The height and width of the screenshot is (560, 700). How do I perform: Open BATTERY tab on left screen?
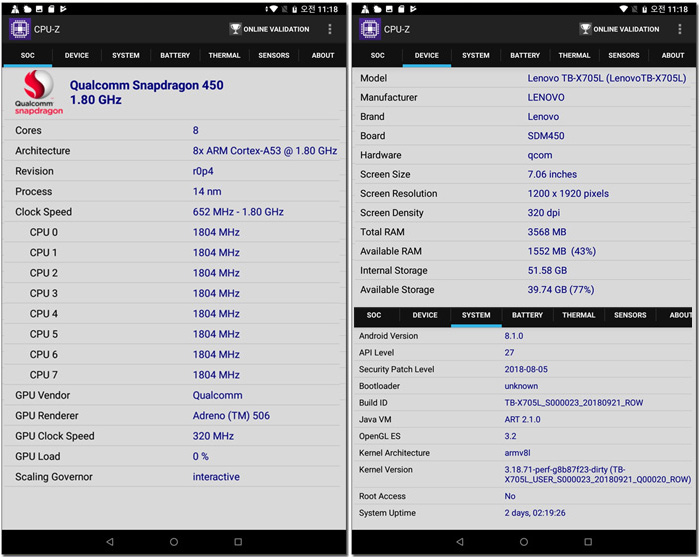click(x=175, y=55)
